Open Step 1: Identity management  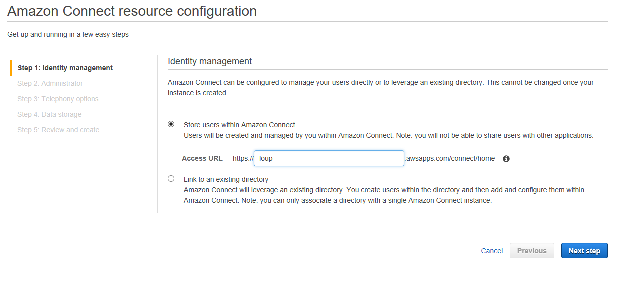click(x=65, y=68)
